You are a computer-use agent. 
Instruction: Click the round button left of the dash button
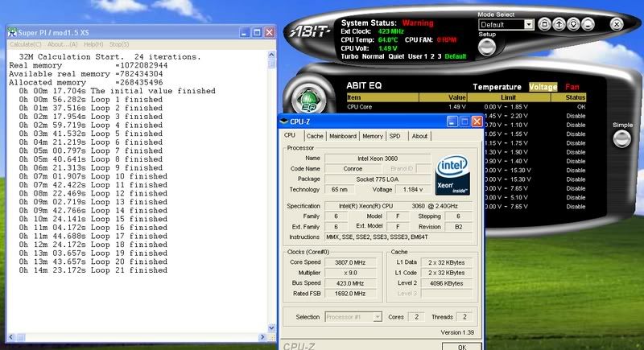click(573, 24)
